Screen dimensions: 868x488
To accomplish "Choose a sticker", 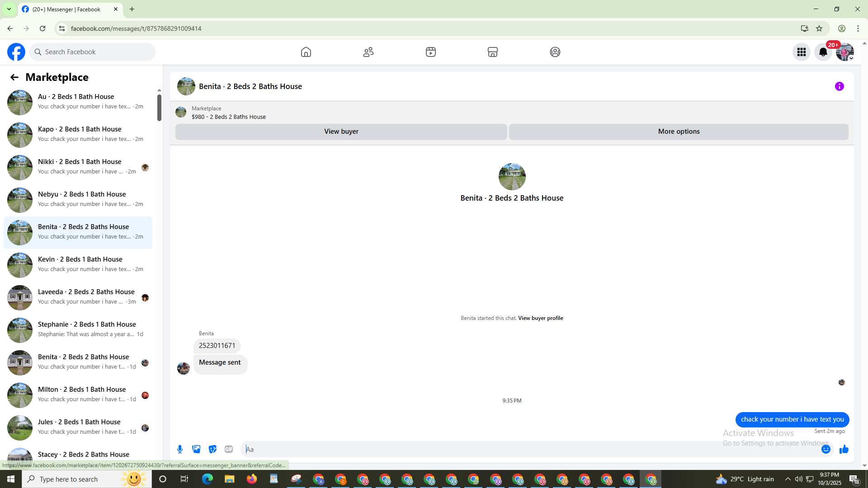I will [x=212, y=449].
